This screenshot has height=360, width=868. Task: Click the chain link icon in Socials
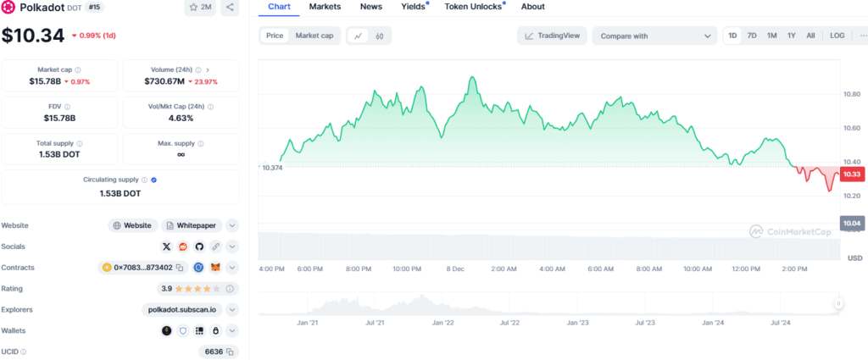(x=216, y=246)
